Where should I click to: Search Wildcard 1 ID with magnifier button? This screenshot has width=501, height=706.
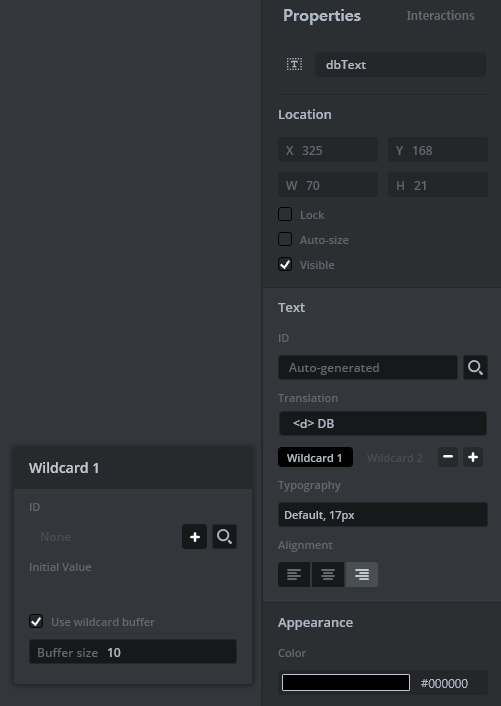224,536
